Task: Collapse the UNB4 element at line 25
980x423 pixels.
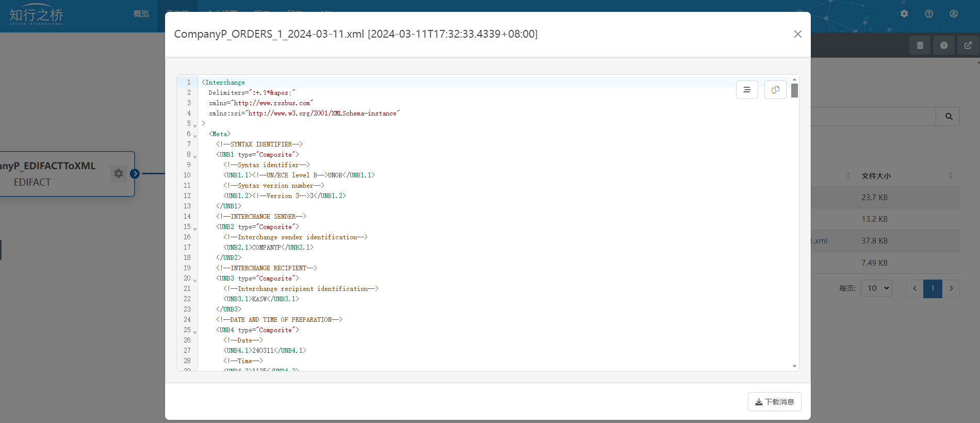Action: (x=195, y=332)
